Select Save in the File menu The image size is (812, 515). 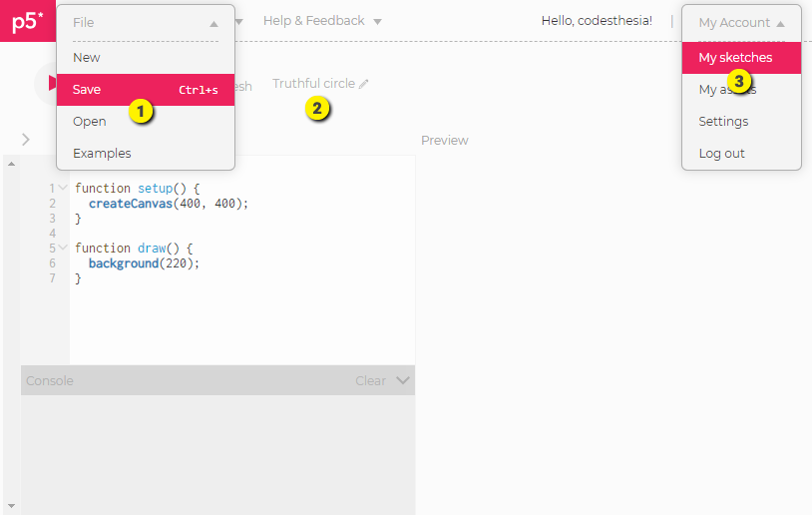coord(87,90)
